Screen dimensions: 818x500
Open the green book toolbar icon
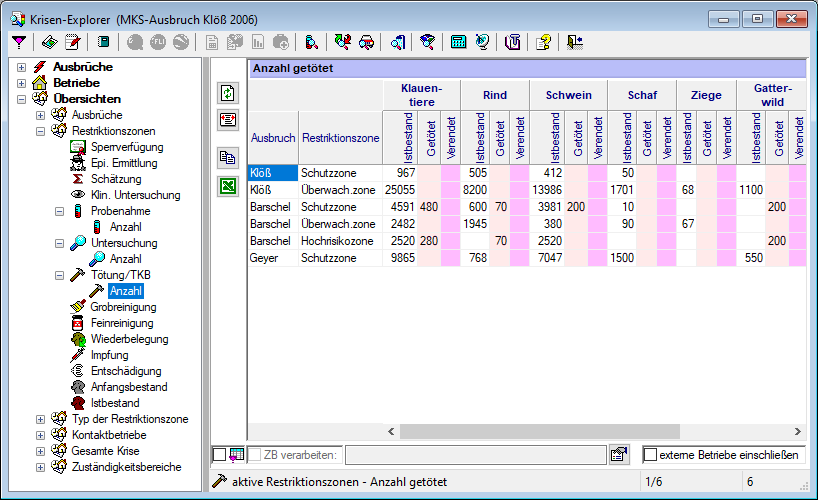pyautogui.click(x=103, y=42)
